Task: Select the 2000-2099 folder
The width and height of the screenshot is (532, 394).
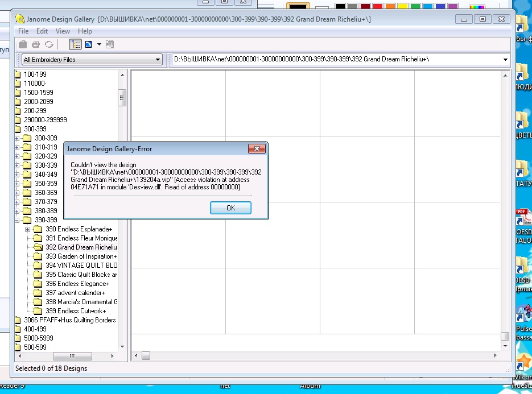Action: coord(38,102)
